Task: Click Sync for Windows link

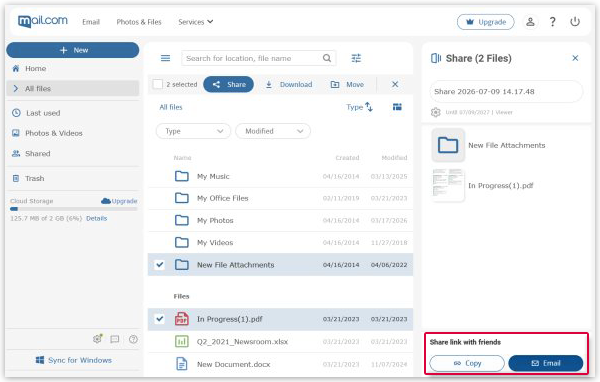Action: [73, 360]
